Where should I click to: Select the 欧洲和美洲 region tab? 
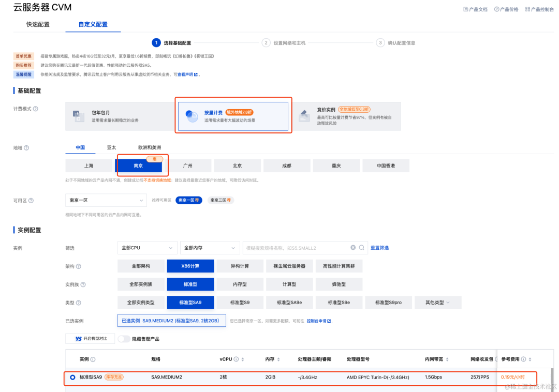(x=150, y=147)
